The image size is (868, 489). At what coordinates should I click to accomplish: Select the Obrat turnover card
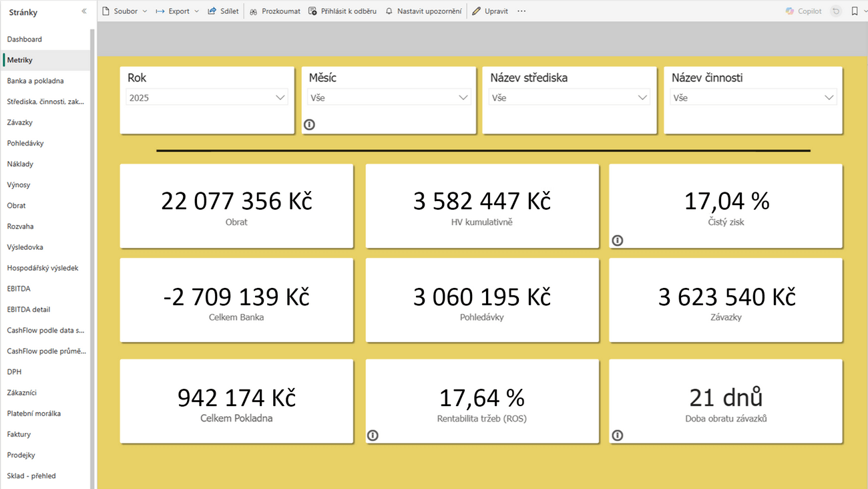click(x=236, y=206)
